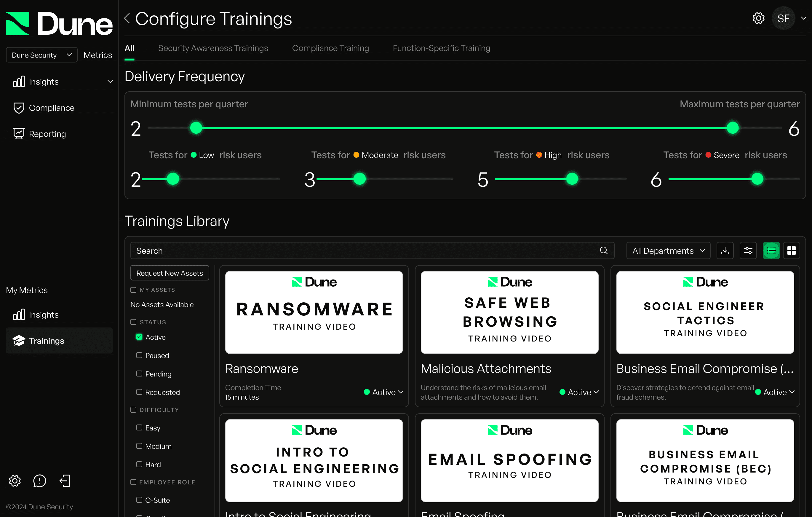The width and height of the screenshot is (812, 517).
Task: Expand the user account menu chevron
Action: 804,18
